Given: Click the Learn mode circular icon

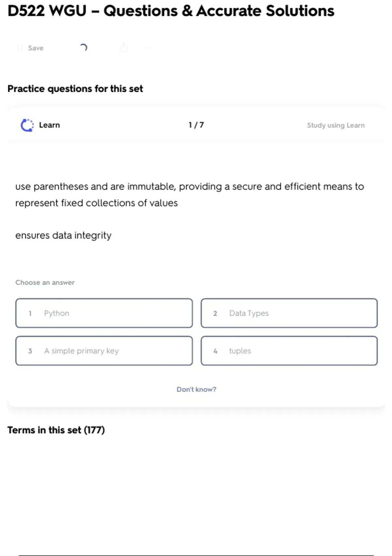Looking at the screenshot, I should coord(27,125).
